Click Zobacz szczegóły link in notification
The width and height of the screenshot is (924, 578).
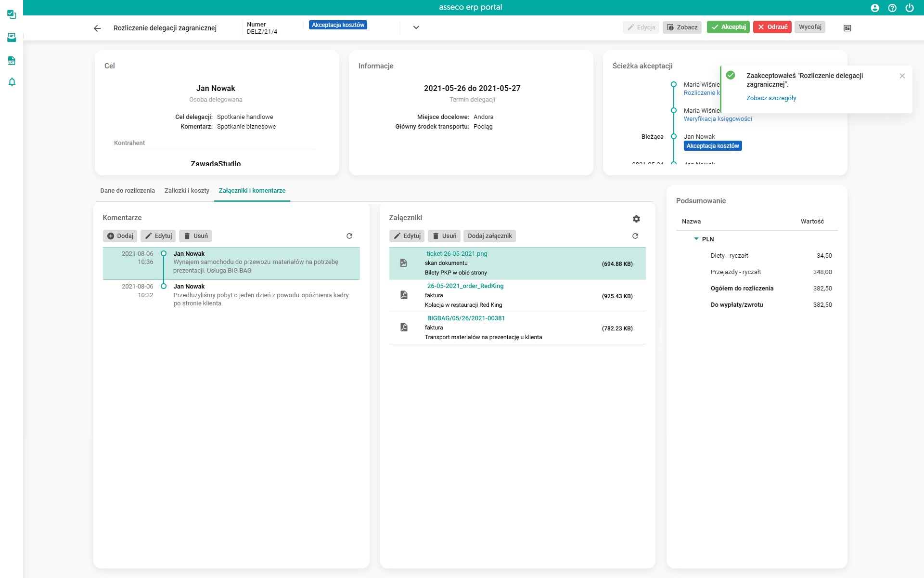click(771, 98)
